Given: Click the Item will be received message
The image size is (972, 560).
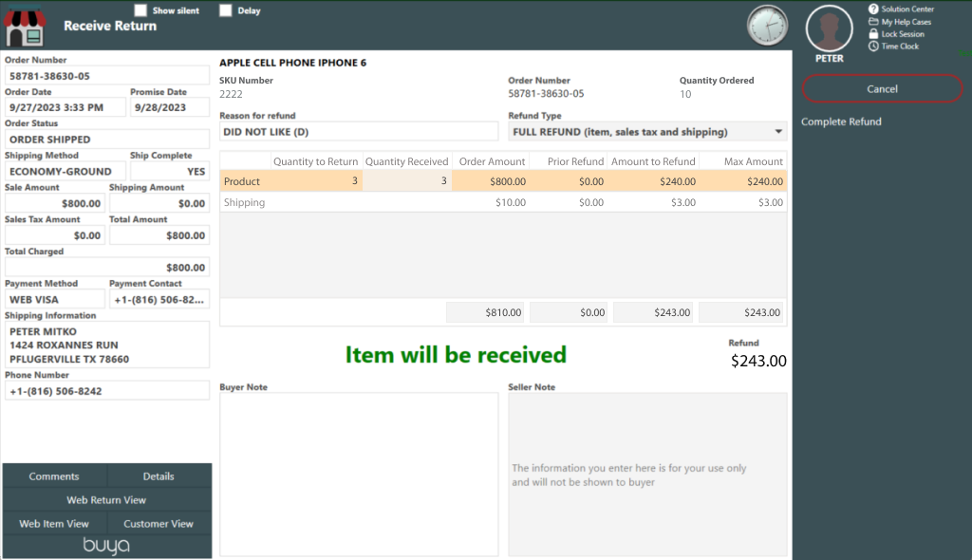Looking at the screenshot, I should pyautogui.click(x=456, y=355).
